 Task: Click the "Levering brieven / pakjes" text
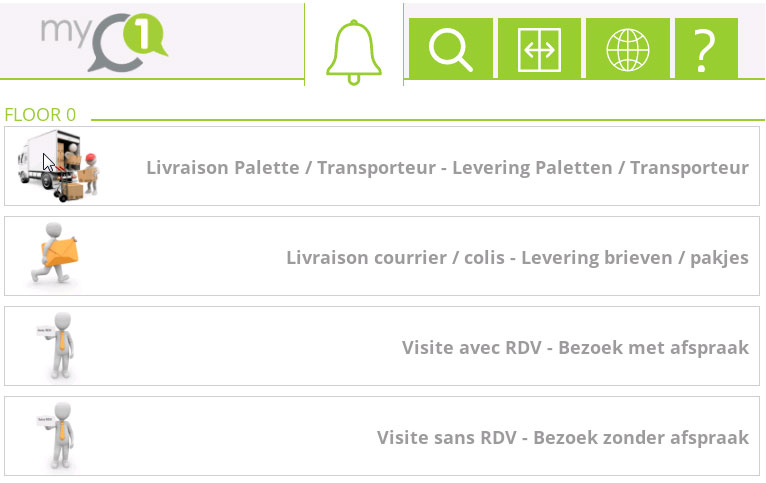pyautogui.click(x=635, y=258)
